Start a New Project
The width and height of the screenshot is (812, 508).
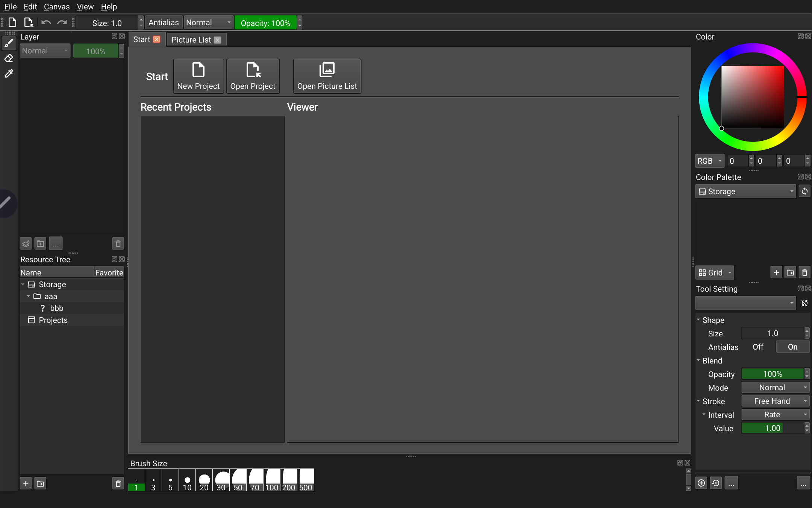pos(198,76)
